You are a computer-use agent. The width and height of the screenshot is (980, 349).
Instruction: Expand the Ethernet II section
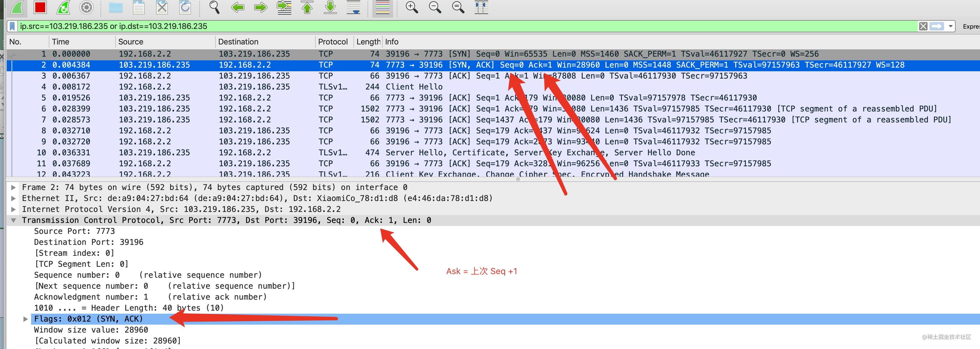(x=13, y=199)
